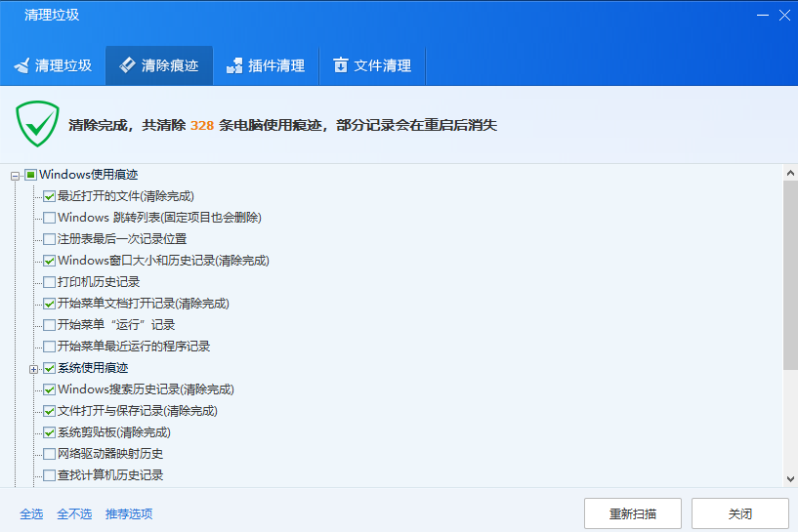Toggle the Windows使用痕迹 group checkbox

(31, 175)
